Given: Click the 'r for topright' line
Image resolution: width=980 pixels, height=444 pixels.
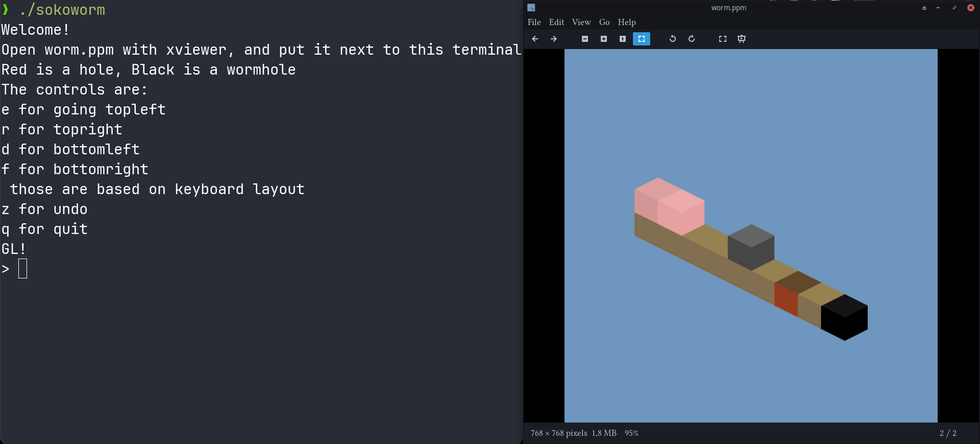Looking at the screenshot, I should coord(62,129).
